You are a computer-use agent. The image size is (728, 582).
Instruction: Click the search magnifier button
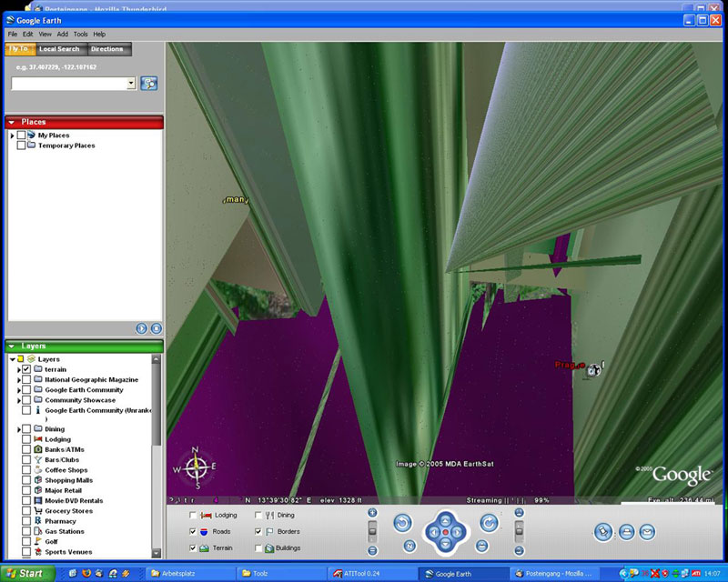click(149, 84)
